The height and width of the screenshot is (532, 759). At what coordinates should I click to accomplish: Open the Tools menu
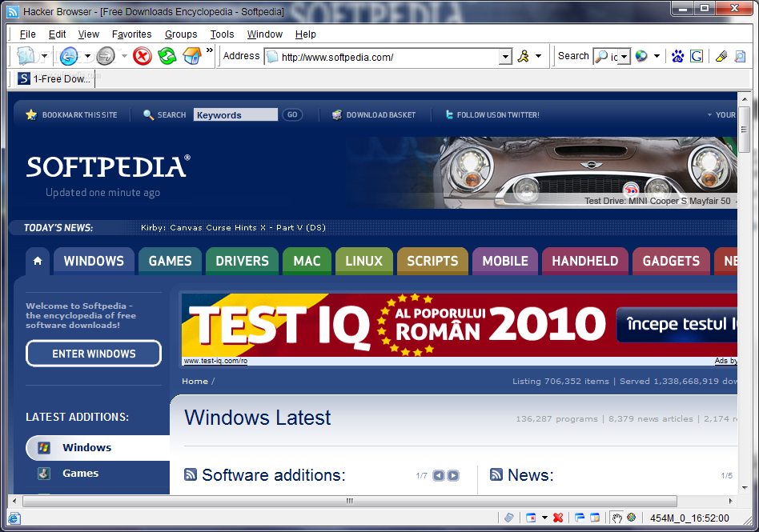click(223, 34)
